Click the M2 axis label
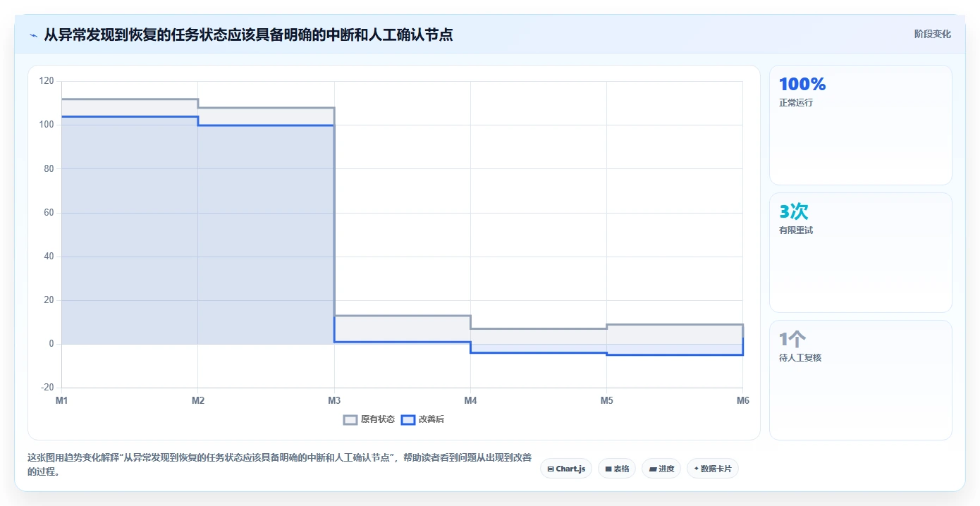This screenshot has width=980, height=506. 198,400
